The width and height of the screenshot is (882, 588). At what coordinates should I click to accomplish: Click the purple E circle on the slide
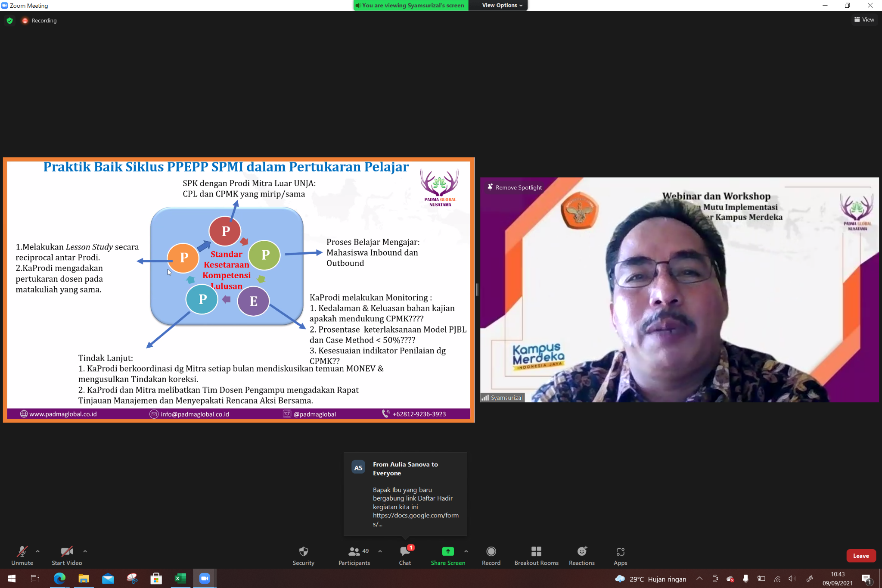(x=253, y=301)
